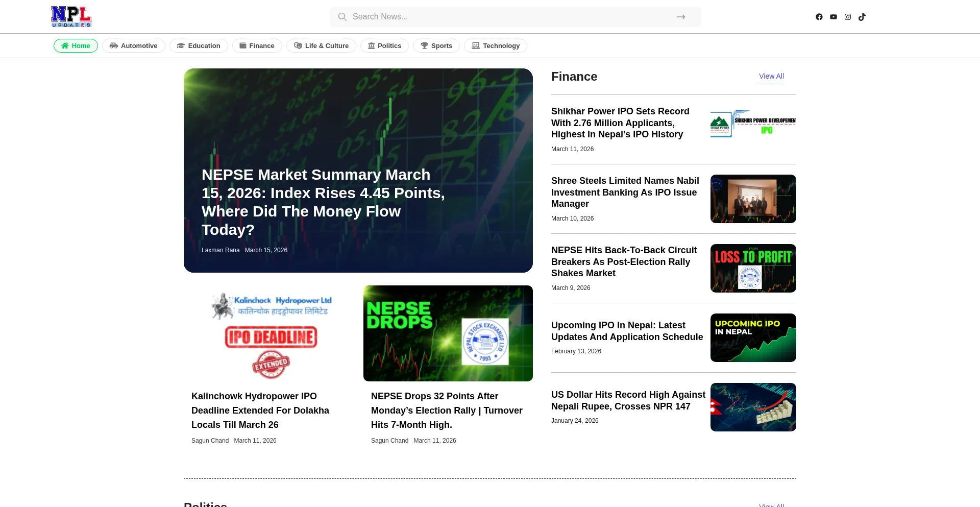The width and height of the screenshot is (980, 507).
Task: Open the TikTok profile icon
Action: (862, 17)
